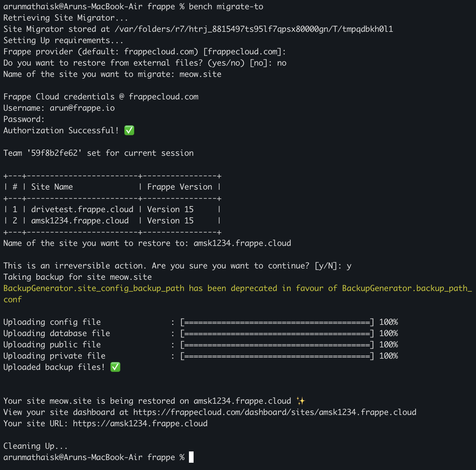Click the private file upload progress bar
The image size is (476, 470).
(x=277, y=356)
